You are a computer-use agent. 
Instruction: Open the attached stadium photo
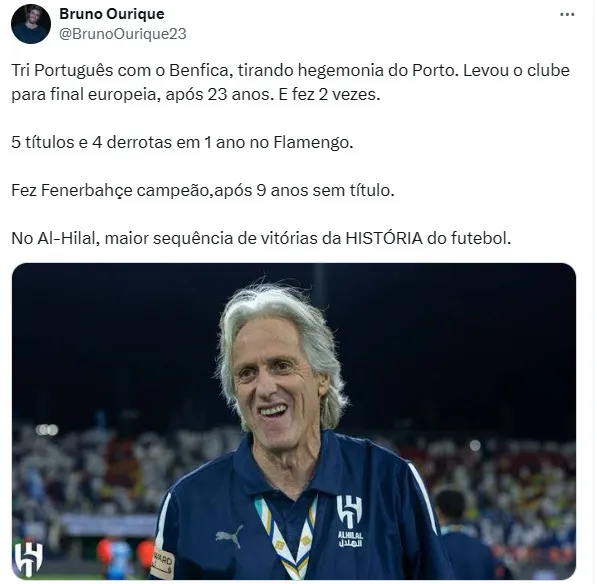click(294, 421)
